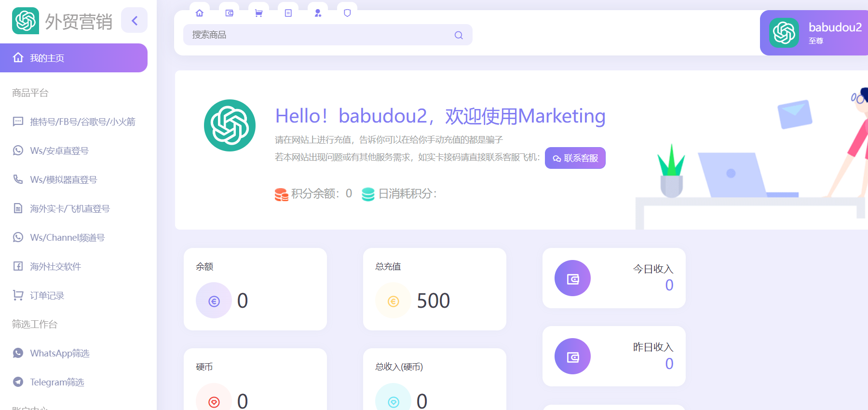The image size is (868, 410).
Task: Click the 今日收入 wallet icon
Action: [572, 278]
